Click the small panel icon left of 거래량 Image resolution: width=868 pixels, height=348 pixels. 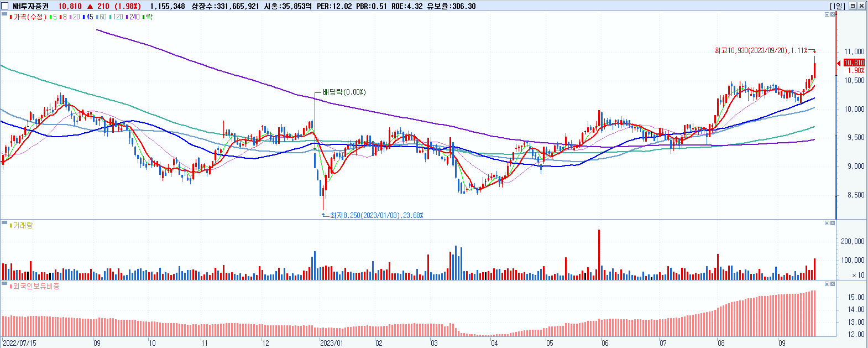click(x=4, y=224)
